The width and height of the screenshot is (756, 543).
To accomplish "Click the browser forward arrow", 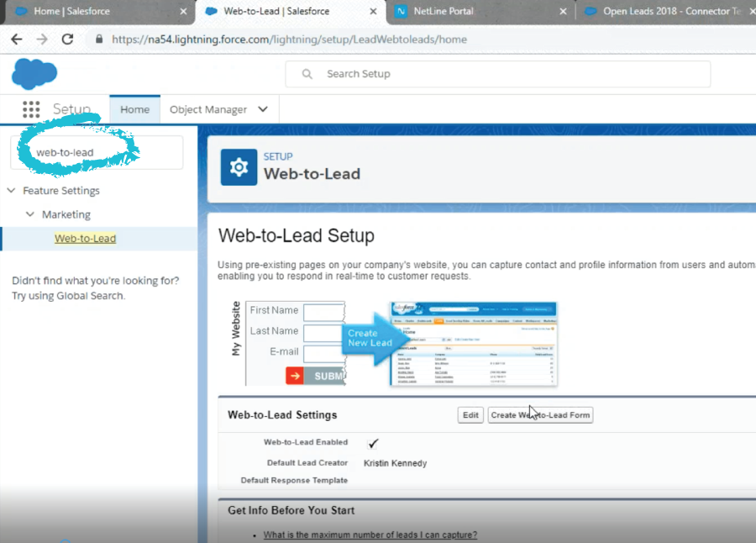I will [x=42, y=40].
